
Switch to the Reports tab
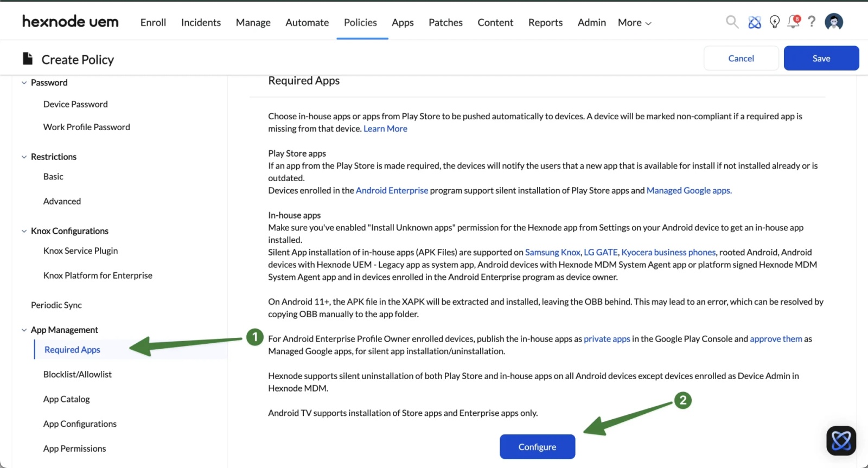click(x=545, y=22)
